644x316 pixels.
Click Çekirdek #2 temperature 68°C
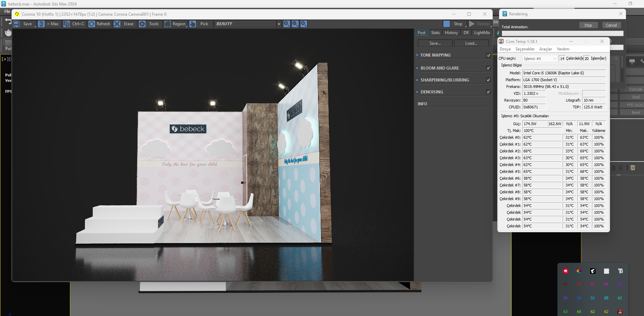coord(542,151)
